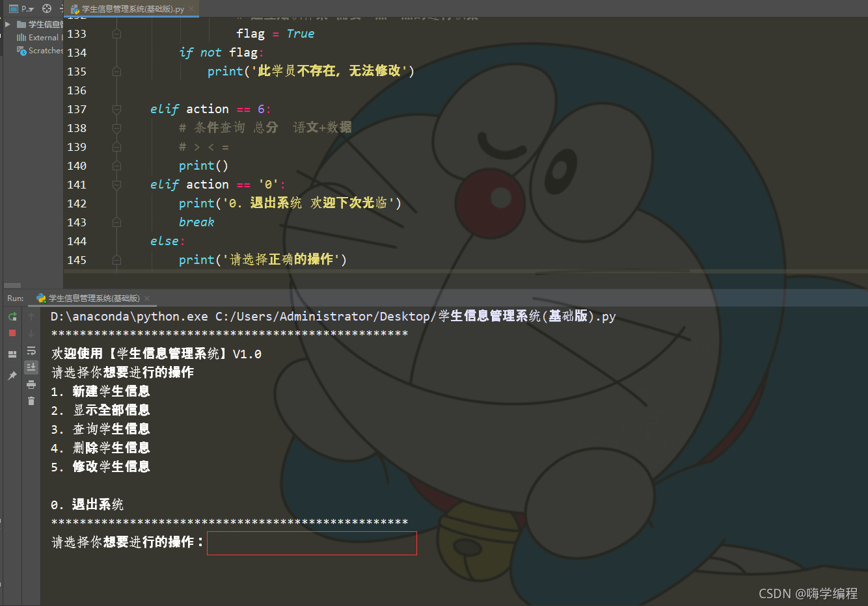Image resolution: width=868 pixels, height=606 pixels.
Task: Collapse the elif action == 6 block at line 137
Action: 116,109
